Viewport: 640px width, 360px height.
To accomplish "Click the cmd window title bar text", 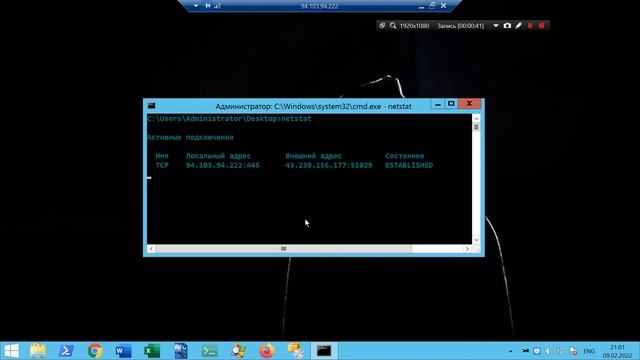I will click(313, 106).
